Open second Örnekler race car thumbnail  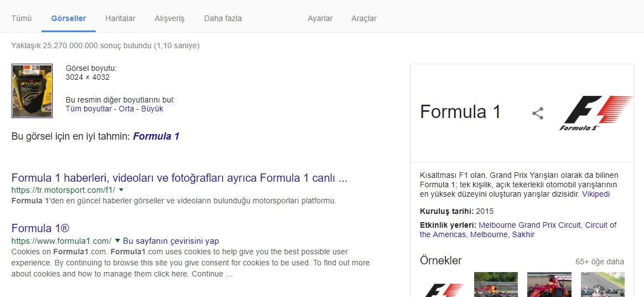point(496,285)
